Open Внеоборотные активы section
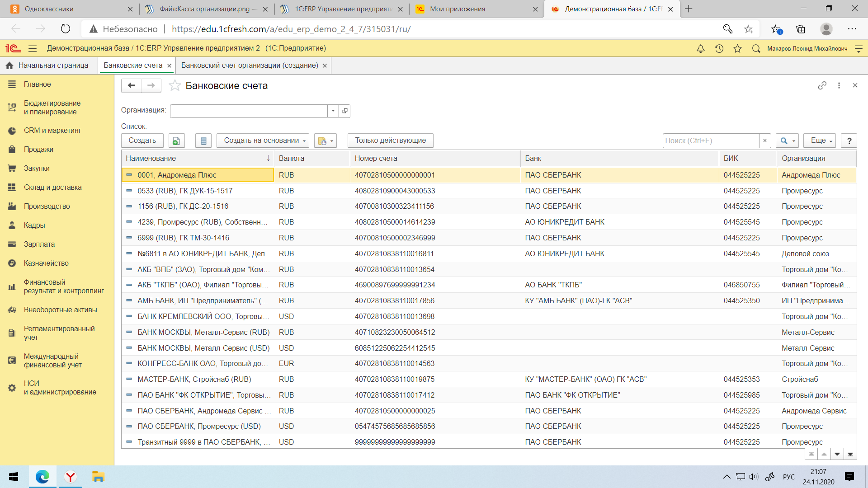 [57, 310]
